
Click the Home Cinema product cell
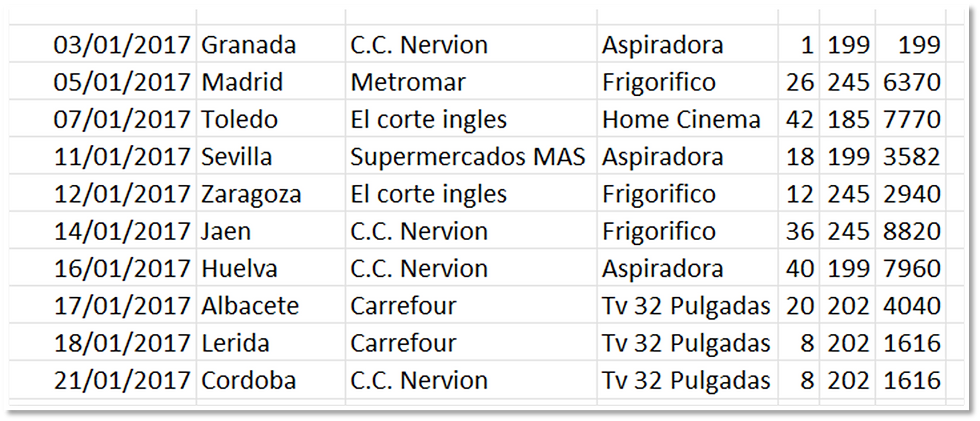[687, 119]
